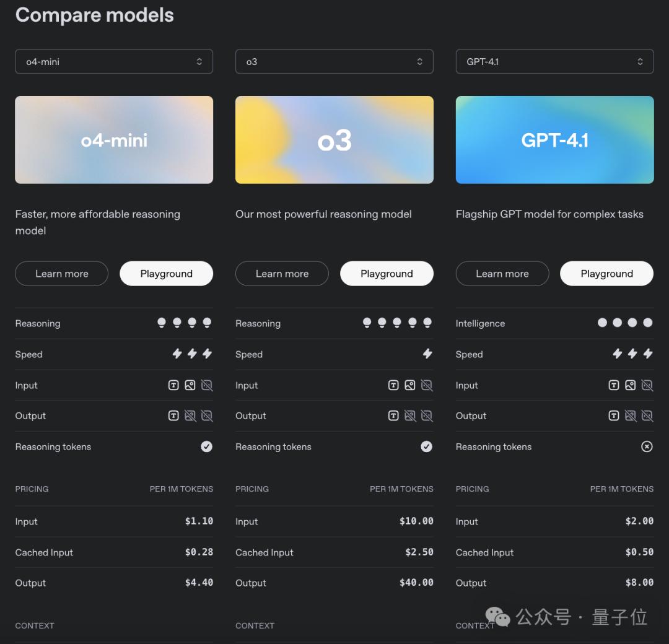Click the reasoning rating bulbs for o3
The width and height of the screenshot is (669, 644).
pyautogui.click(x=395, y=323)
